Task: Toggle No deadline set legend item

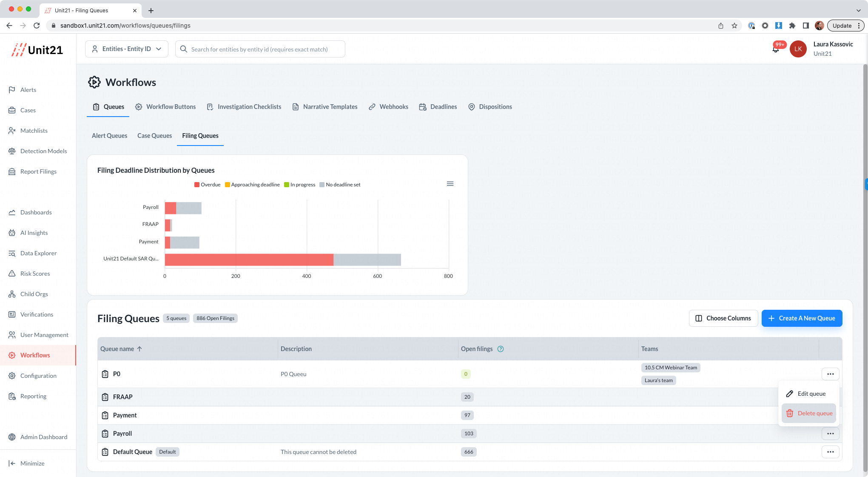Action: tap(340, 185)
